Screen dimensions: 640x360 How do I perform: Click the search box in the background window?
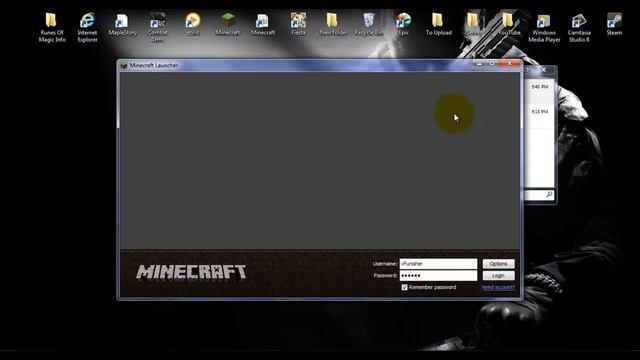point(539,195)
